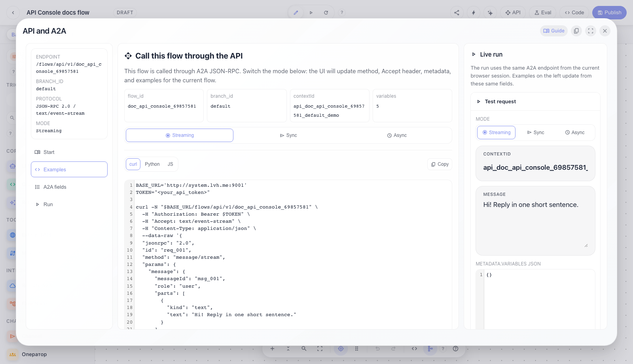Open the API button in header

click(513, 13)
